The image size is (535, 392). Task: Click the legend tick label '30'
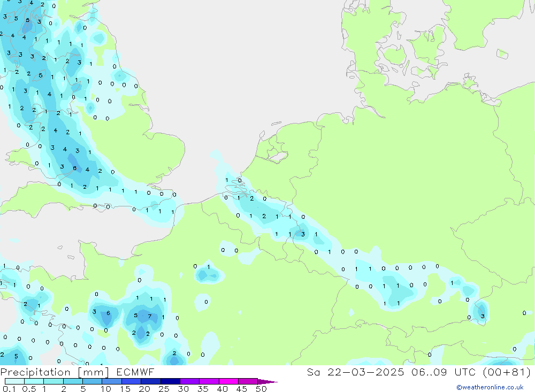point(184,389)
